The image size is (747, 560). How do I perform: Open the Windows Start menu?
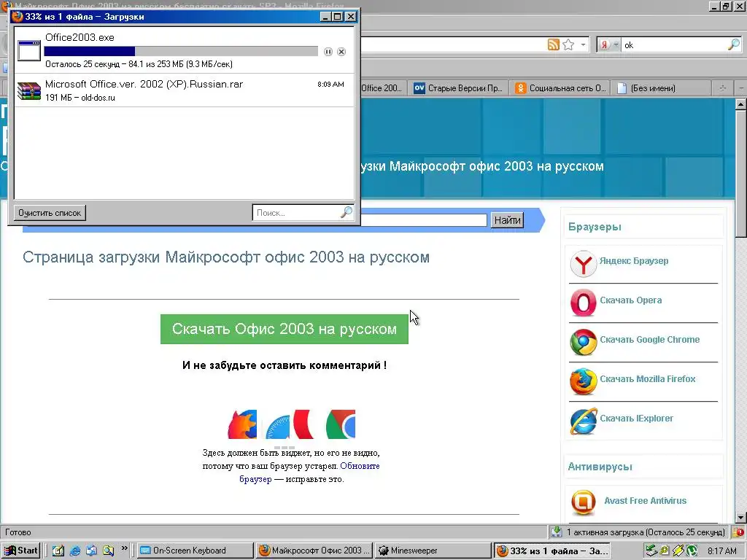21,551
